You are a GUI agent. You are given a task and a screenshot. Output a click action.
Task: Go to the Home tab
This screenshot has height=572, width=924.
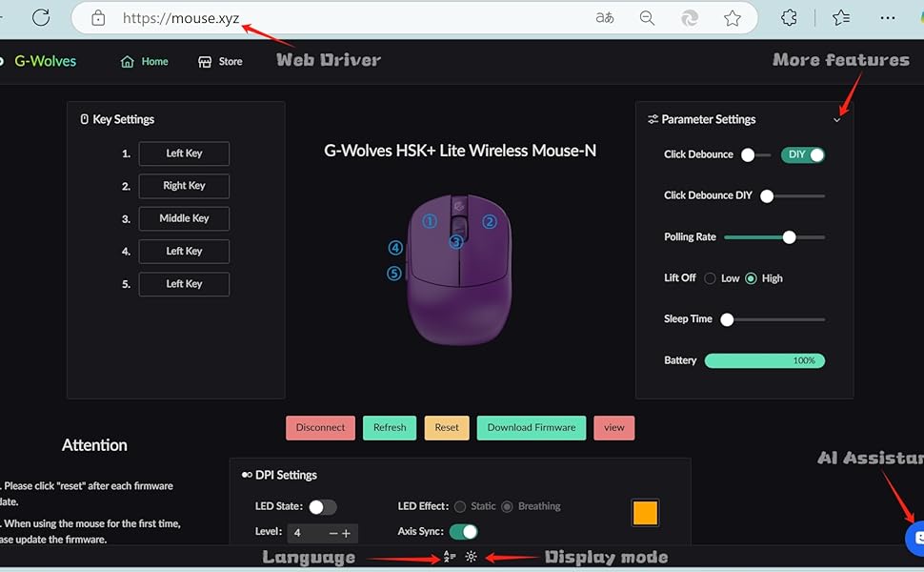click(x=145, y=61)
